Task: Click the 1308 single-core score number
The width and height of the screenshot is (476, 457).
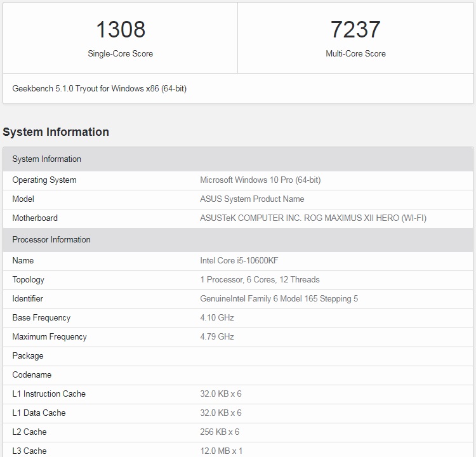Action: click(121, 29)
